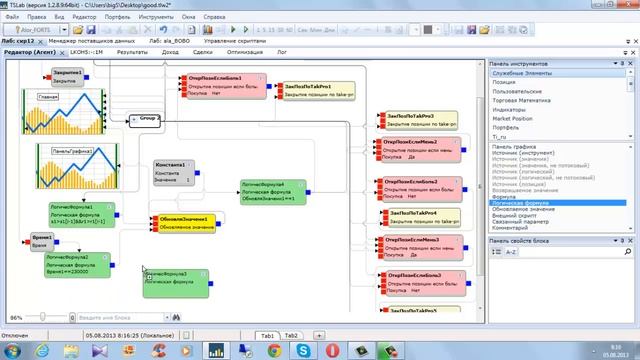Click the yellow folder icon near the toolbar's right end
This screenshot has width=640, height=360.
point(484,30)
